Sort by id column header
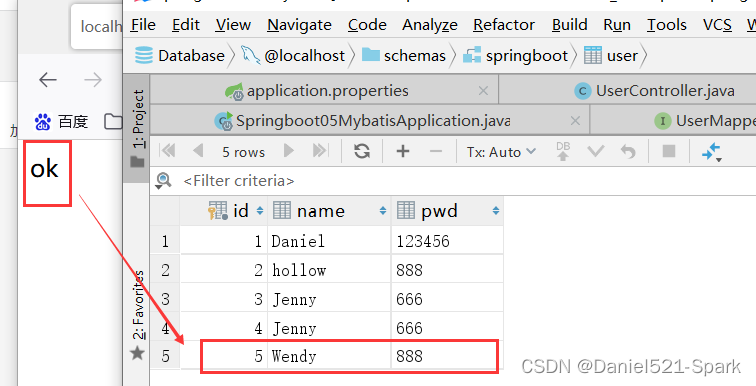 [x=224, y=211]
